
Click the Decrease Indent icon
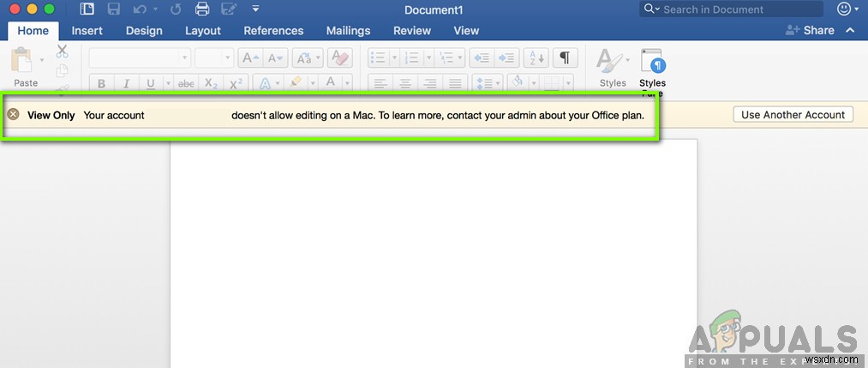tap(482, 57)
